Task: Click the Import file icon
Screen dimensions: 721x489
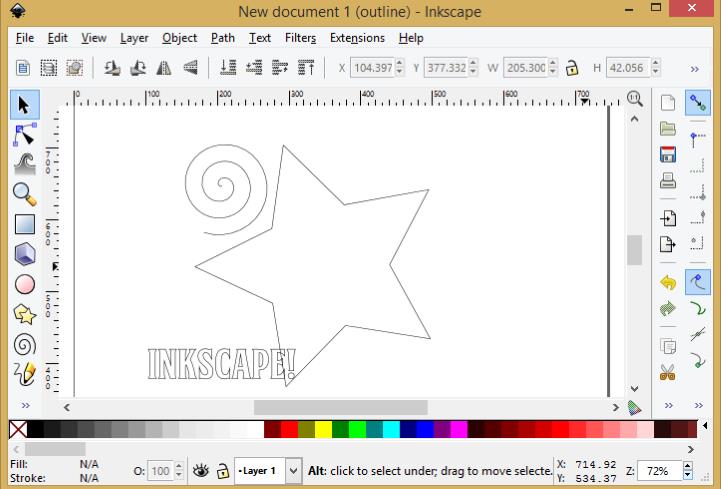Action: (x=668, y=218)
